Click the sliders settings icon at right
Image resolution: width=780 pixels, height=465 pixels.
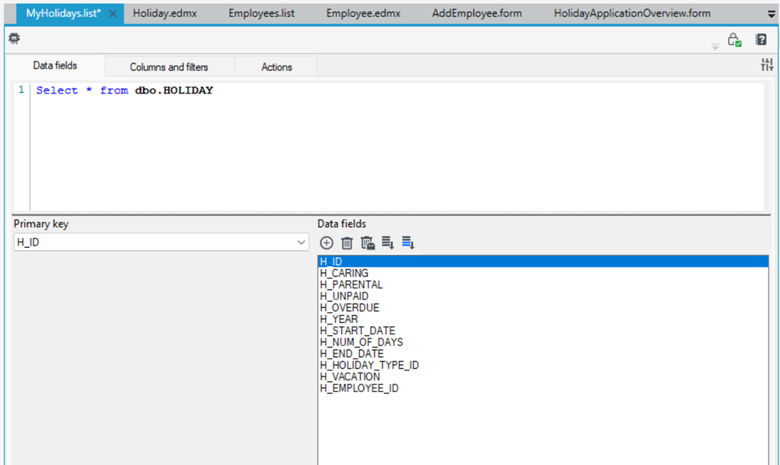pos(767,65)
